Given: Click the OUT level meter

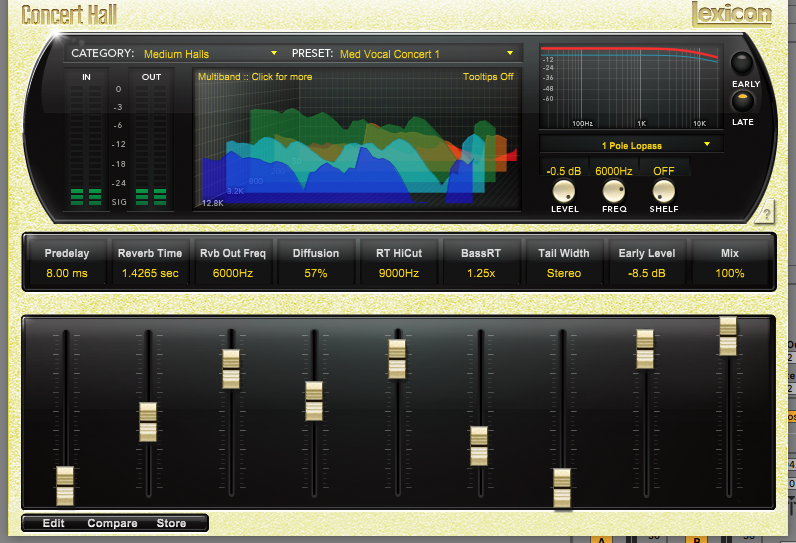Looking at the screenshot, I should [x=151, y=145].
